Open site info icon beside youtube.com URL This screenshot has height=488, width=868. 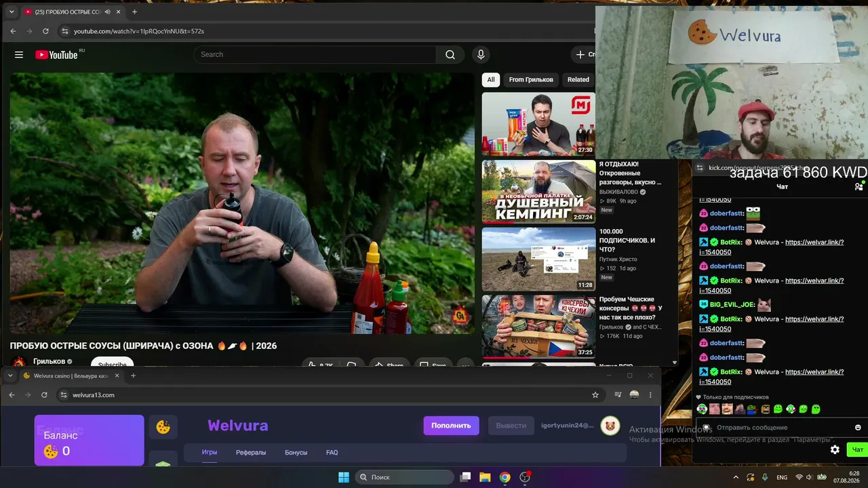(x=64, y=31)
